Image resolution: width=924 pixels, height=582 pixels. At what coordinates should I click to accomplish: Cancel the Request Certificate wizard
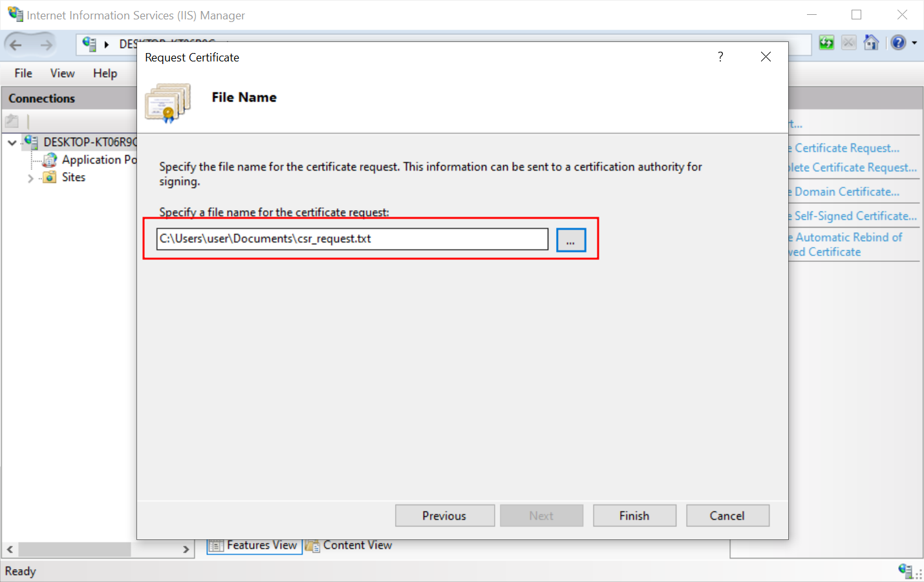click(727, 515)
